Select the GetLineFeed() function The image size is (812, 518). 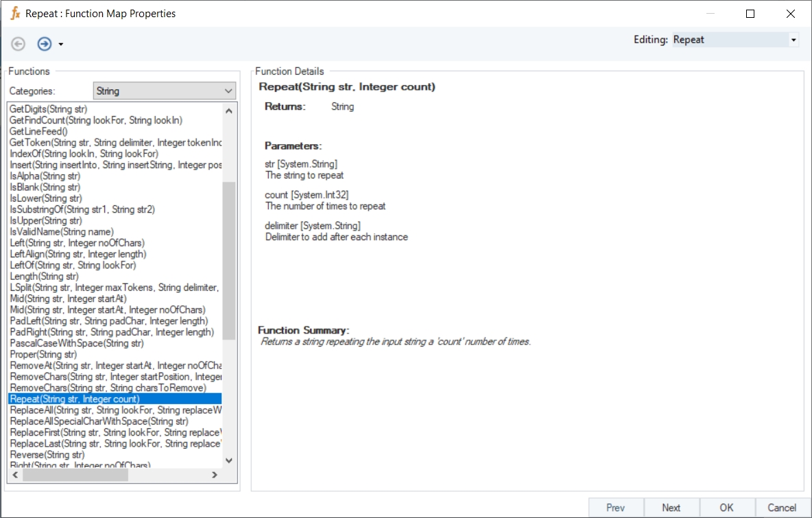pos(38,131)
